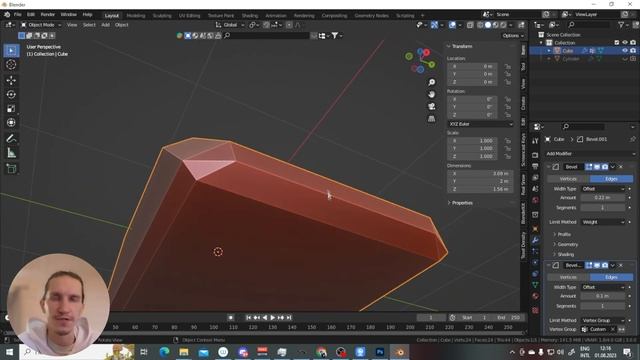Select the Rotate tool
Screen dimensions: 640x360
click(11, 94)
